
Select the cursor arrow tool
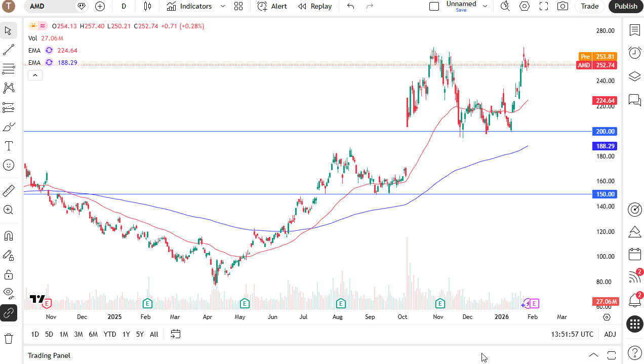pyautogui.click(x=9, y=30)
